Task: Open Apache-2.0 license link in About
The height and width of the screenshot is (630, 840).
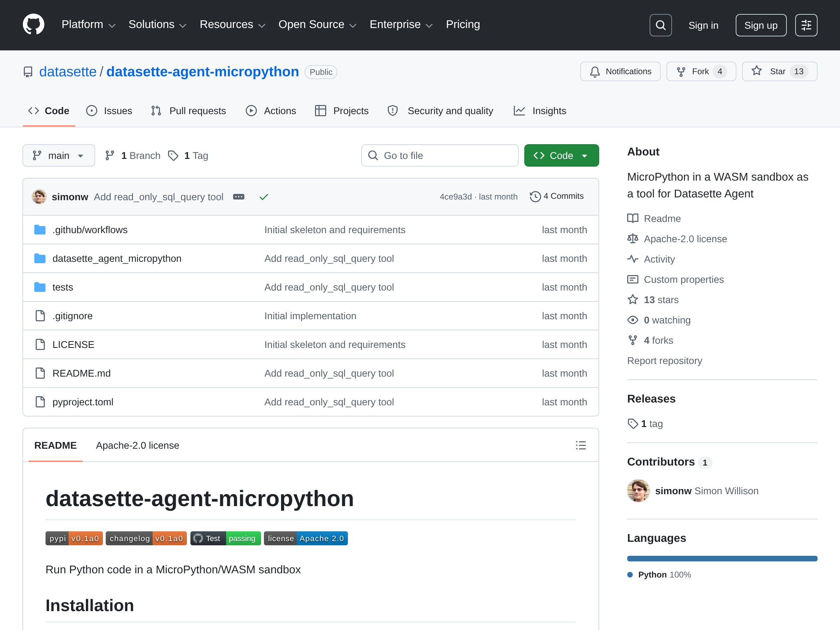Action: tap(677, 239)
